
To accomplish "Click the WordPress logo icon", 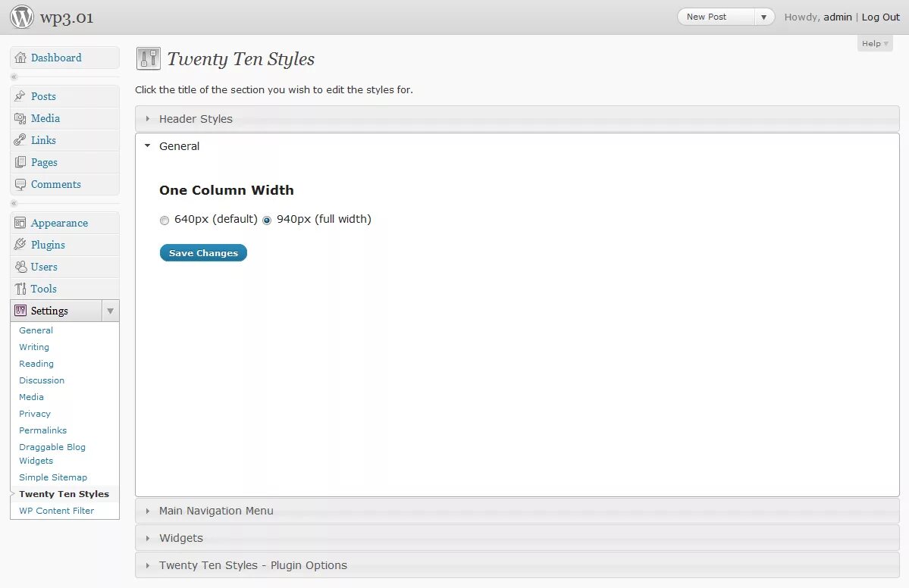I will coord(22,17).
